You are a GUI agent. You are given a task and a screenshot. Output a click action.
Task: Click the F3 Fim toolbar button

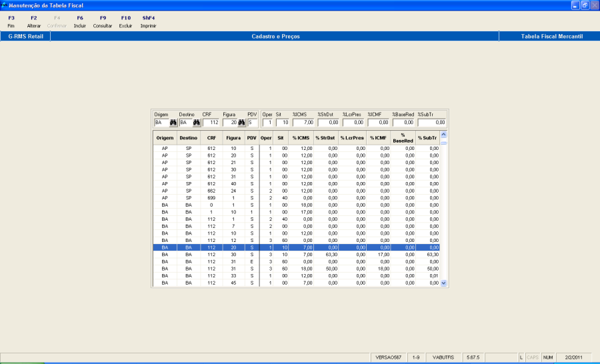[x=11, y=22]
